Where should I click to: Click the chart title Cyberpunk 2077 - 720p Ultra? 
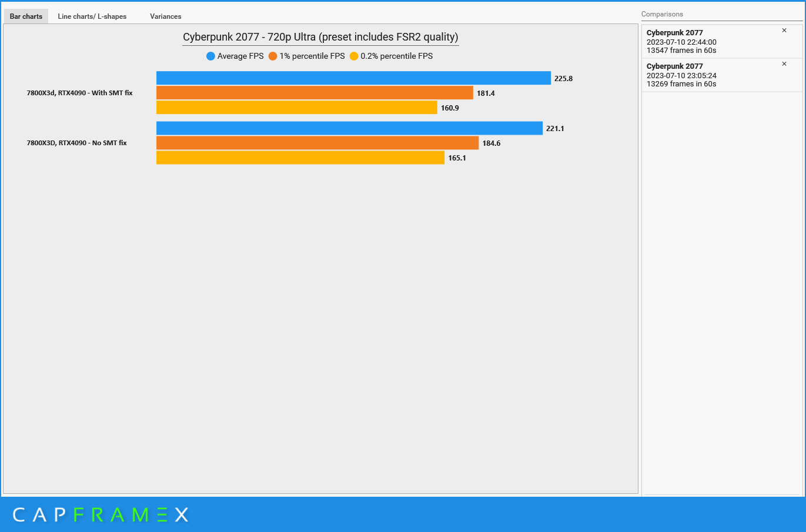point(320,37)
